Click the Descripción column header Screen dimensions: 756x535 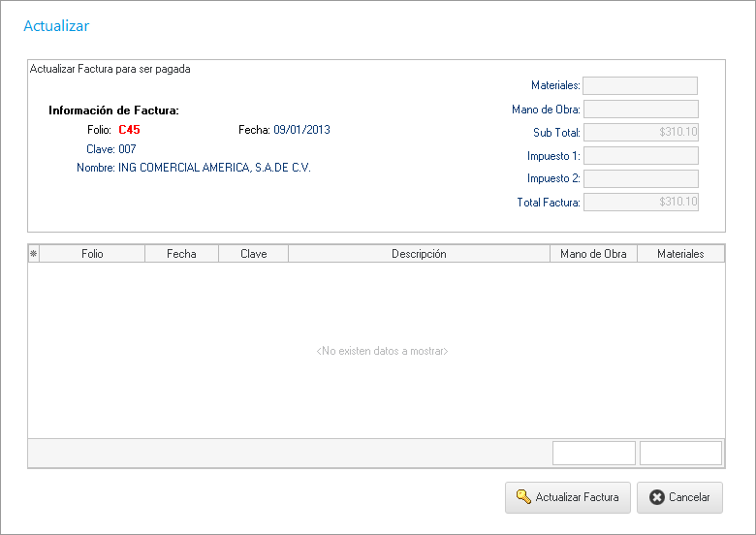click(x=419, y=254)
